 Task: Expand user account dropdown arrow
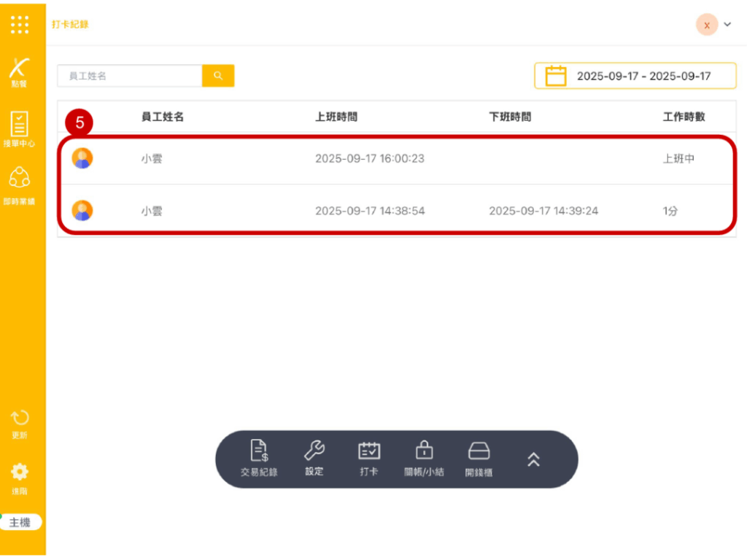coord(727,24)
